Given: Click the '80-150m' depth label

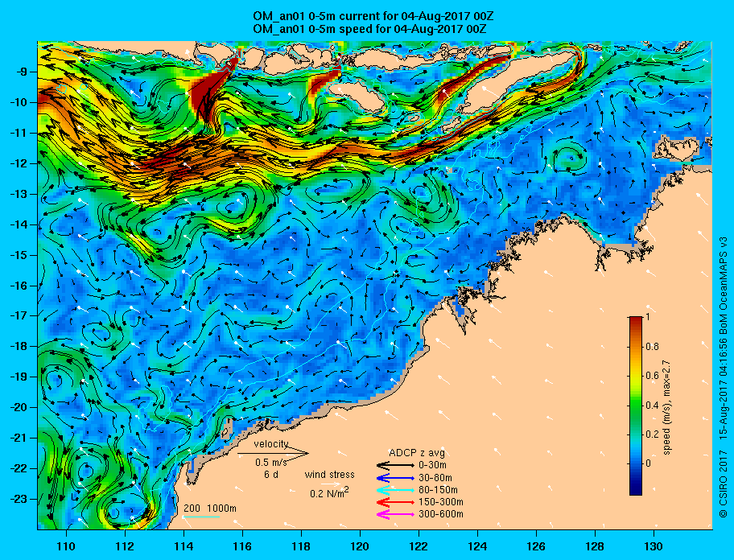Looking at the screenshot, I should pos(438,490).
